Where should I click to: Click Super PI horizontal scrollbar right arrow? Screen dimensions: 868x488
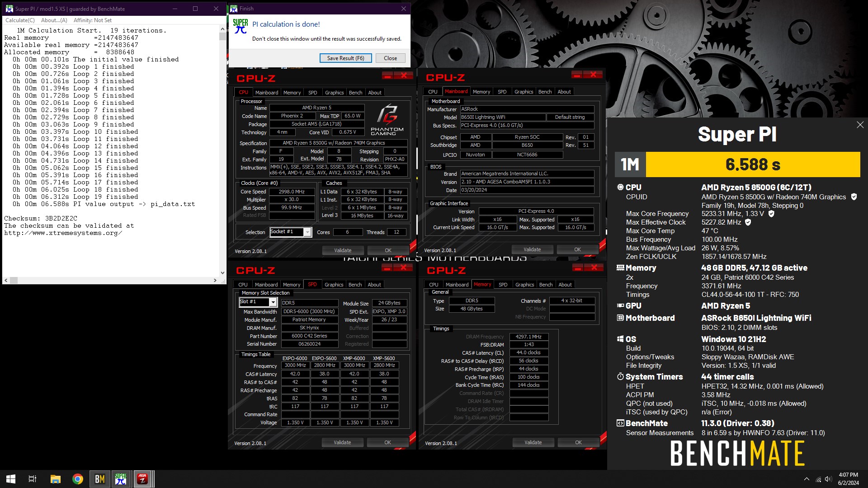click(215, 281)
